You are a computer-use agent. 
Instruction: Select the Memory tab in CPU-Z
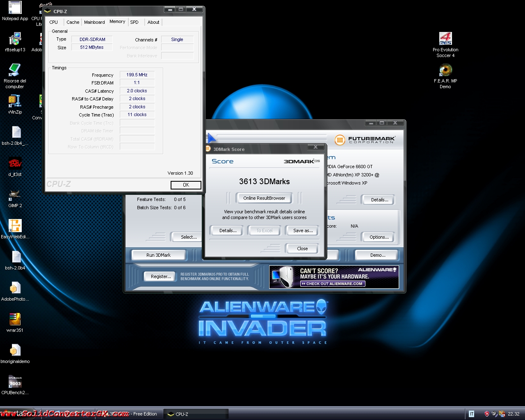click(117, 21)
